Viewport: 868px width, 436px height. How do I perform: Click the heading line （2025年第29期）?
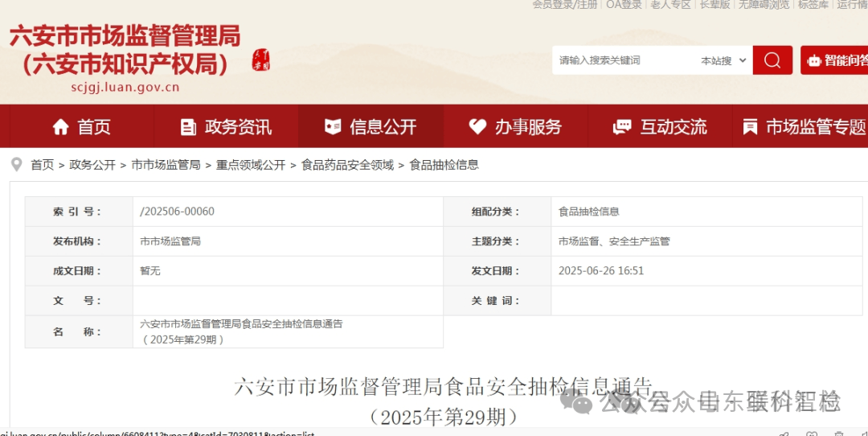tap(444, 417)
